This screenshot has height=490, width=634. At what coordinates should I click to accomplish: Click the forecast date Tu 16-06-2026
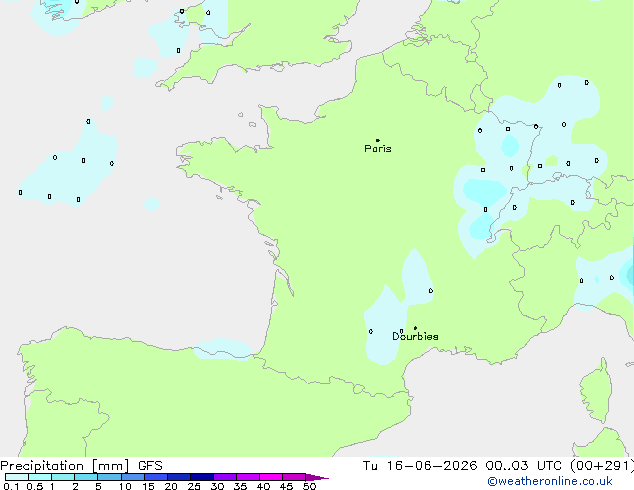pos(420,466)
